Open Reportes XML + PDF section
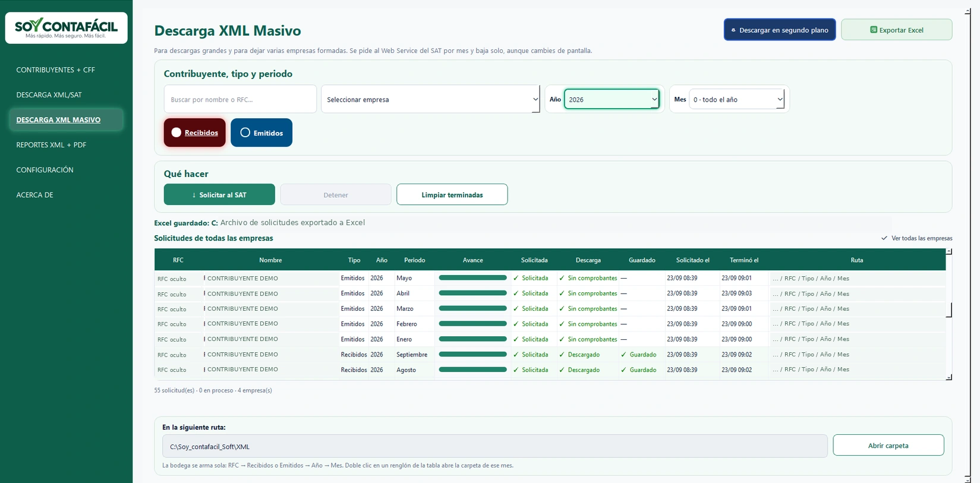This screenshot has width=980, height=483. click(x=51, y=144)
